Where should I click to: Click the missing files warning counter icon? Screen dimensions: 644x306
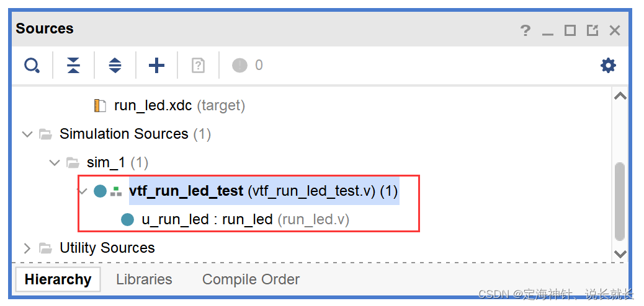click(240, 65)
